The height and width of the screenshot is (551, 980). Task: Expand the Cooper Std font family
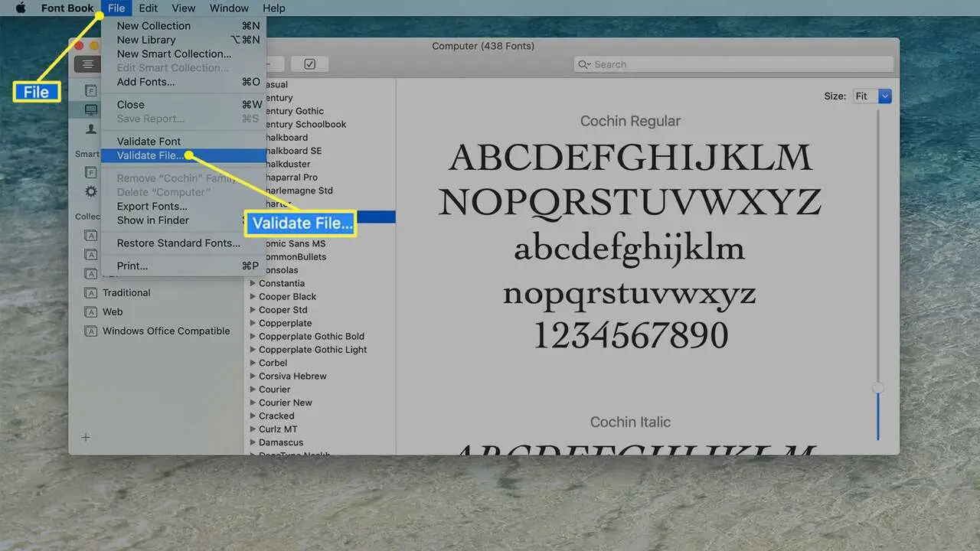click(x=253, y=310)
